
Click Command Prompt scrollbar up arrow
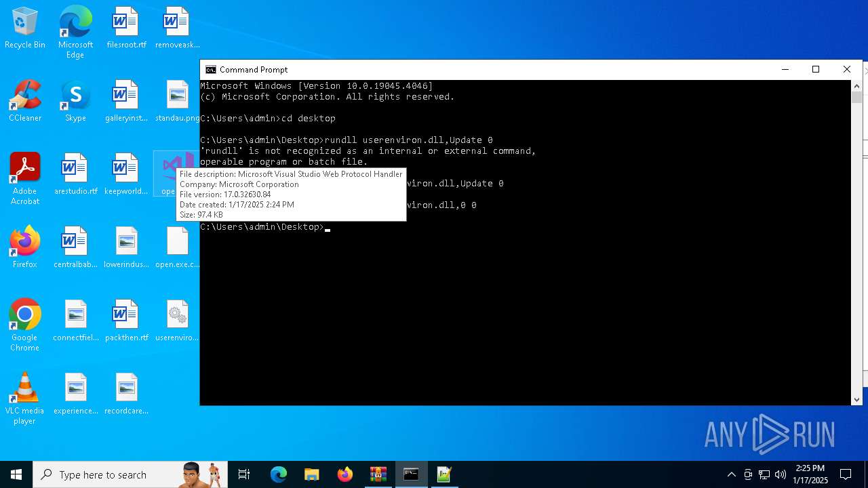tap(856, 85)
